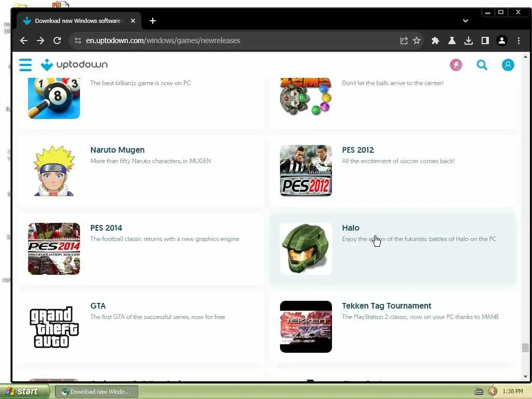The image size is (532, 399).
Task: Open the Windows Start button
Action: click(24, 392)
